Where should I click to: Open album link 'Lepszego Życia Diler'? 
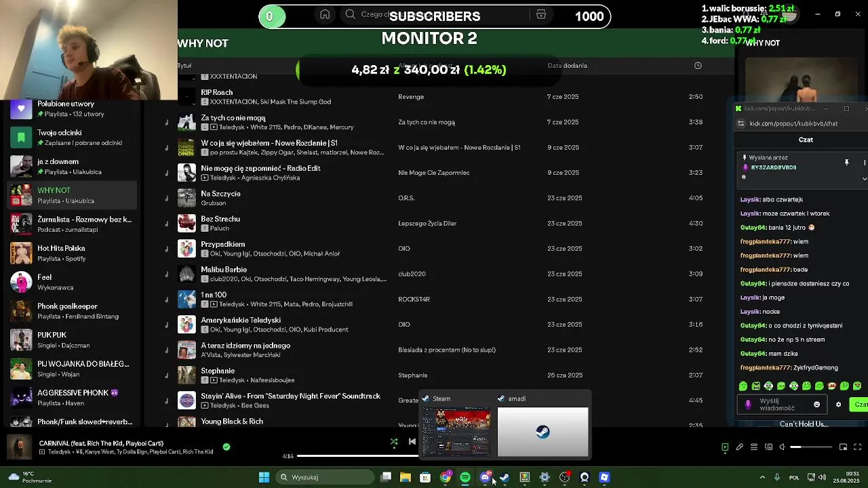(427, 223)
